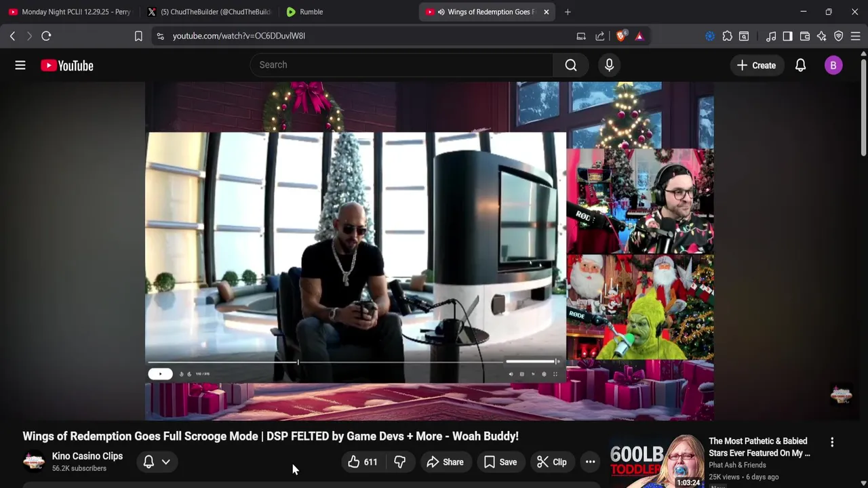Click the video player to pause
Image resolution: width=868 pixels, height=488 pixels.
(429, 251)
